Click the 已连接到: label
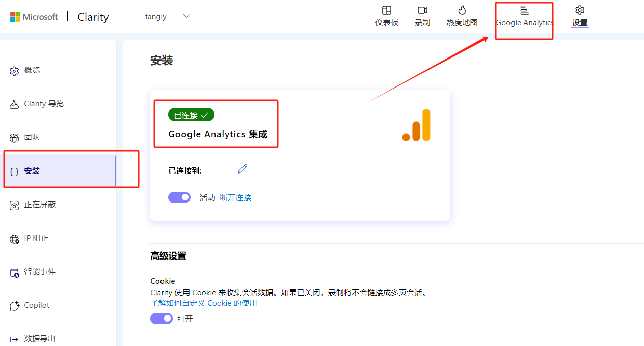This screenshot has width=644, height=346. tap(185, 171)
